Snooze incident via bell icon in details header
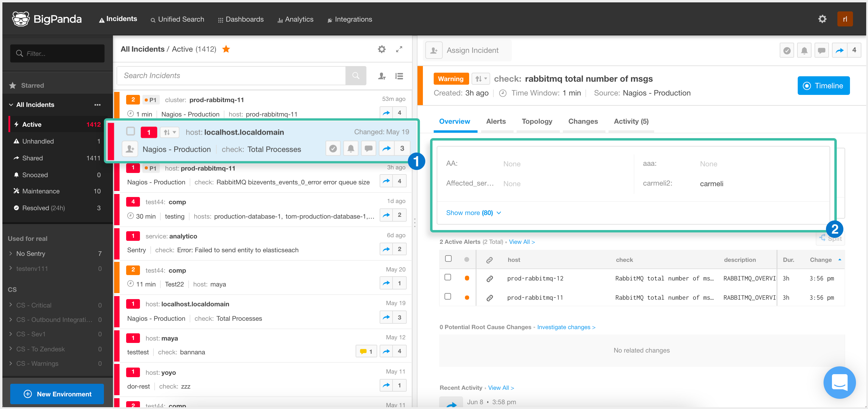 (804, 50)
